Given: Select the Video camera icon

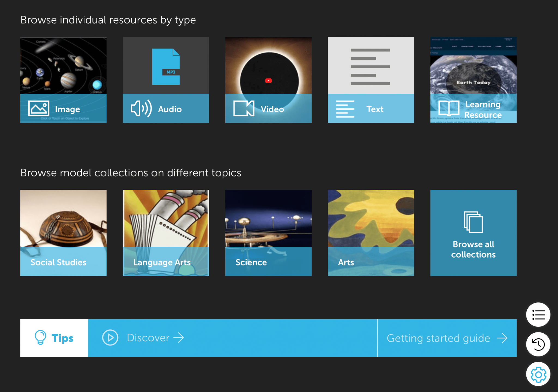Looking at the screenshot, I should (x=243, y=109).
